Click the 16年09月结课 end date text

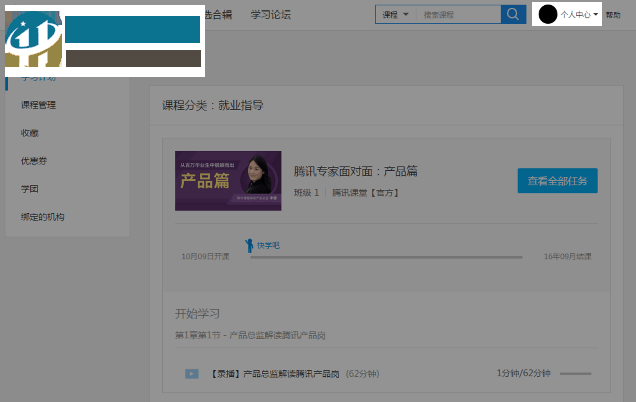[567, 256]
